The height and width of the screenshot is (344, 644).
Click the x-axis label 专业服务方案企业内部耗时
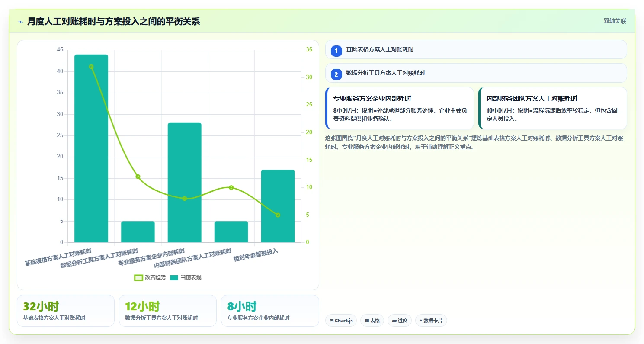(x=151, y=257)
